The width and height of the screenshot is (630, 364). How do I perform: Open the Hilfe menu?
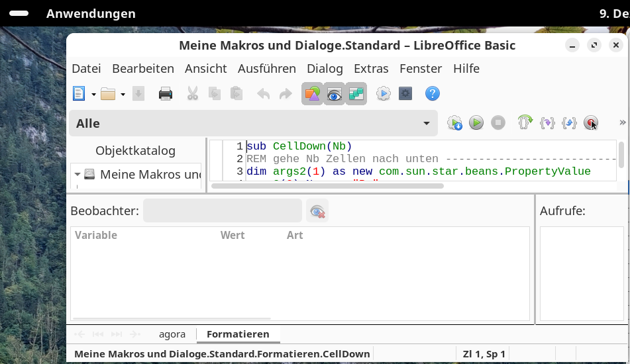tap(466, 69)
